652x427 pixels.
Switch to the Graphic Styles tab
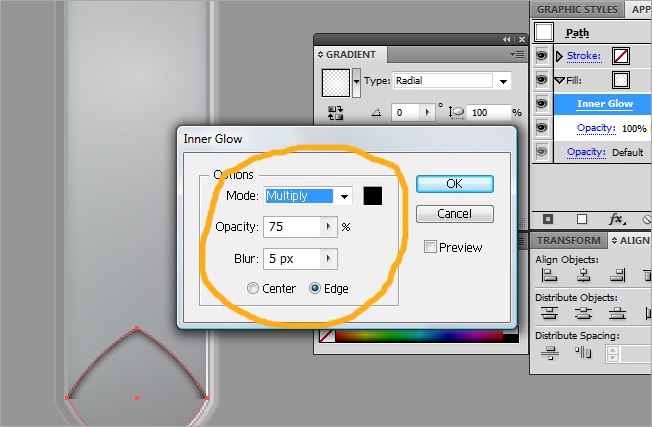tap(577, 9)
